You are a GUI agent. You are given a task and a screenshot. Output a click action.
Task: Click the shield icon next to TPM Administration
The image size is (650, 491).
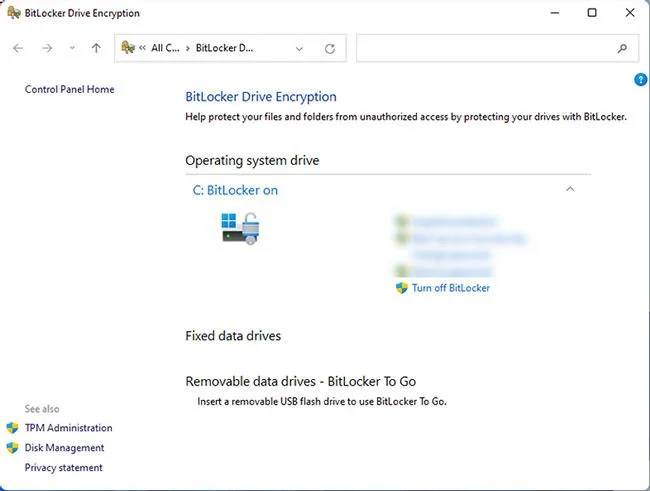click(x=12, y=428)
